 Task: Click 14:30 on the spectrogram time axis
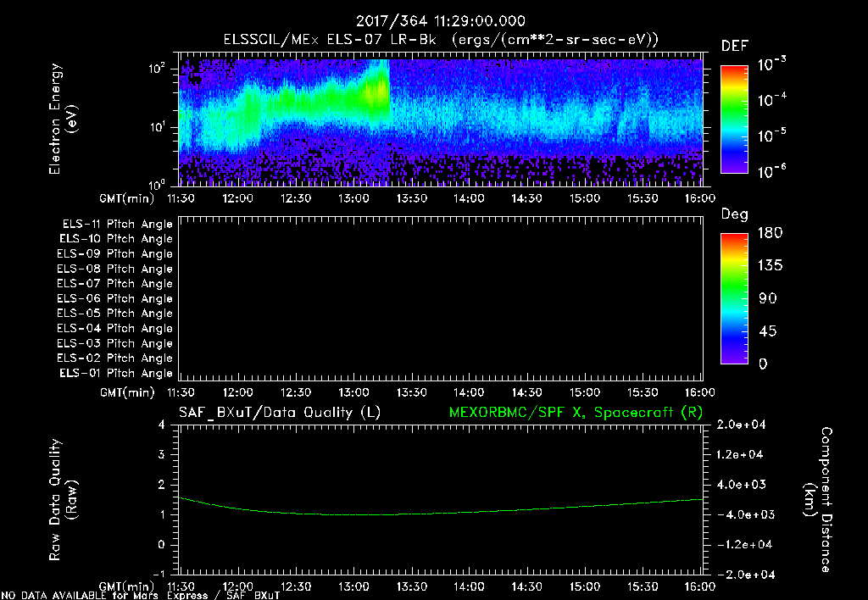tap(527, 198)
